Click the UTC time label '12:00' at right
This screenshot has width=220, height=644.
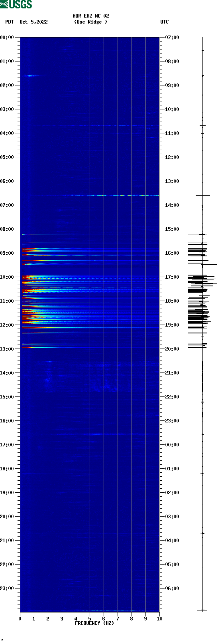point(172,157)
